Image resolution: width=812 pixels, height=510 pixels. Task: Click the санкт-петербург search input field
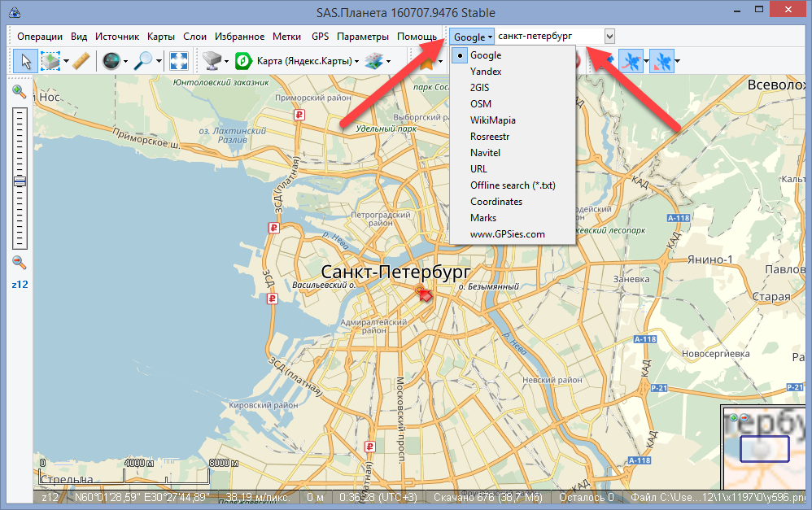tap(549, 37)
